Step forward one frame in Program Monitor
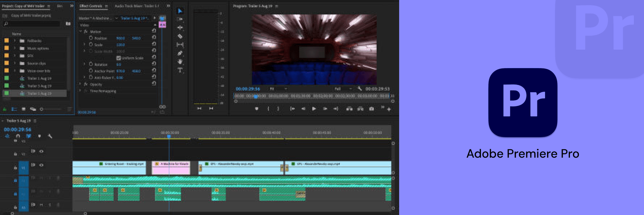This screenshot has width=644, height=215. (x=325, y=109)
